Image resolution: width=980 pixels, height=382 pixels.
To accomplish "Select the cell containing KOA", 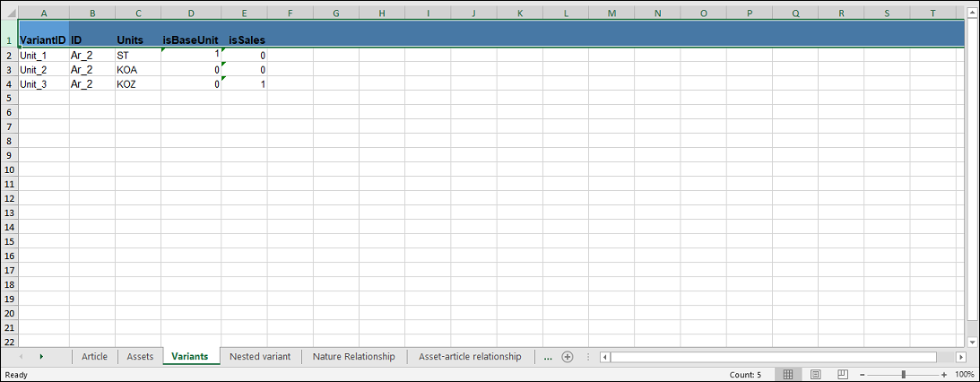I will tap(138, 69).
